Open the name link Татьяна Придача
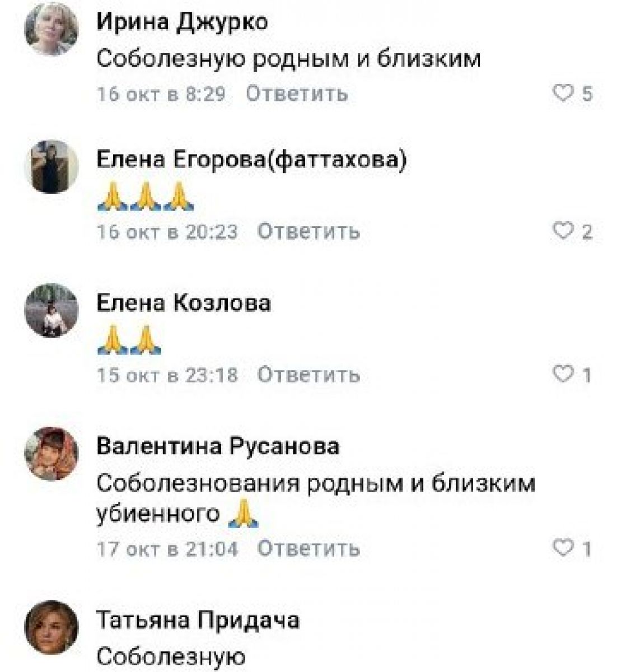Image resolution: width=617 pixels, height=672 pixels. tap(198, 620)
